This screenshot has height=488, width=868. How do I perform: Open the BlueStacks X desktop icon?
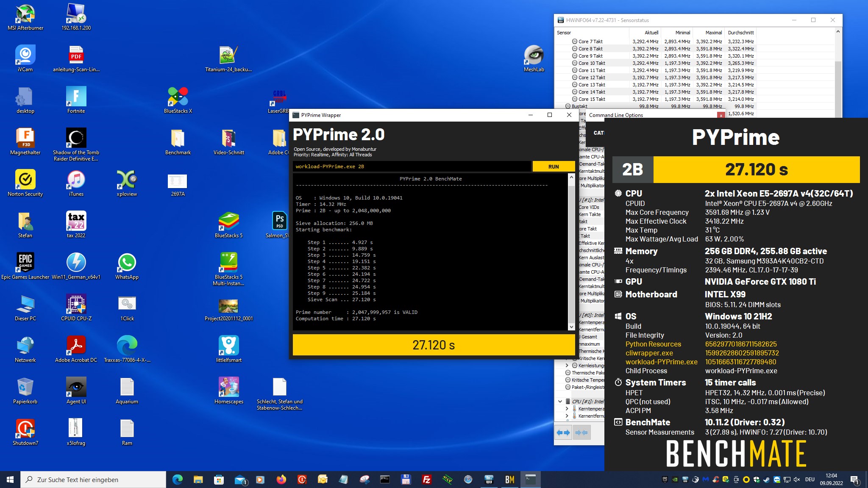(178, 100)
